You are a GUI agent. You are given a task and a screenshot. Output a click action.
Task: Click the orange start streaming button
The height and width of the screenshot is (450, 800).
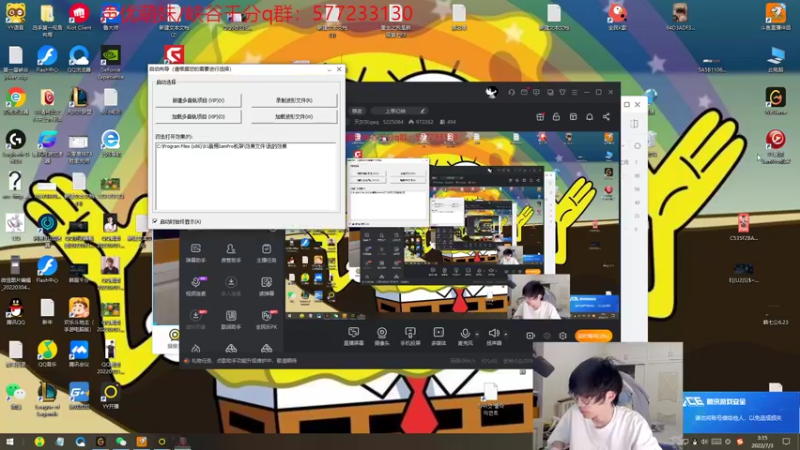(x=593, y=336)
